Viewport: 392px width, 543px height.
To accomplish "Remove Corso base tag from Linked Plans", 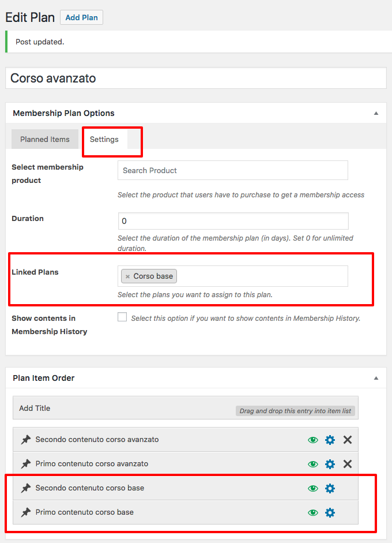I will coord(127,276).
